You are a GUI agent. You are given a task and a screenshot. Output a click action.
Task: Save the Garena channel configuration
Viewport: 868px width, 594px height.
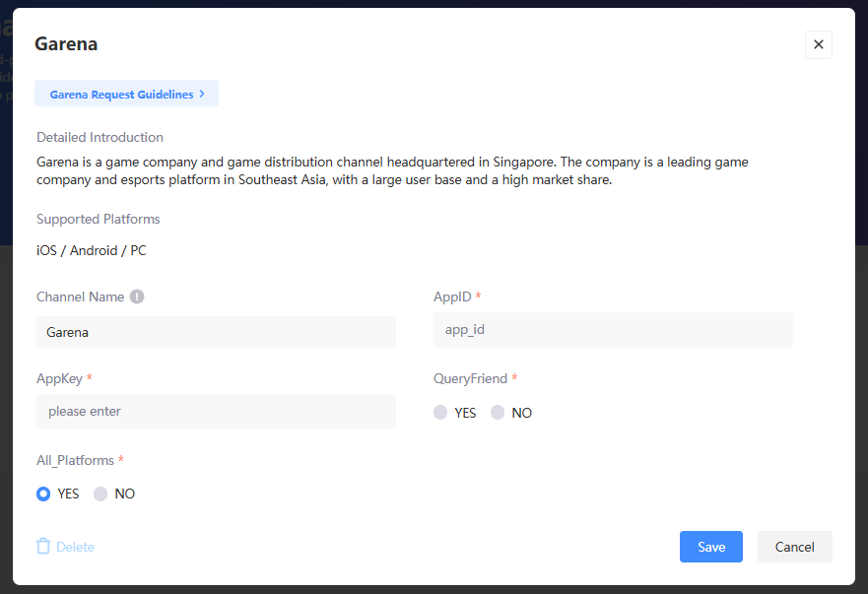710,547
